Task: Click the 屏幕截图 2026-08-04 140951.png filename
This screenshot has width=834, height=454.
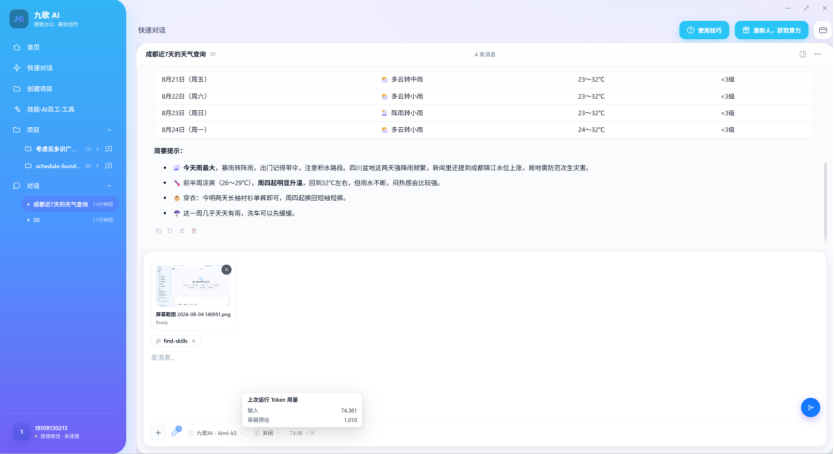Action: coord(193,315)
